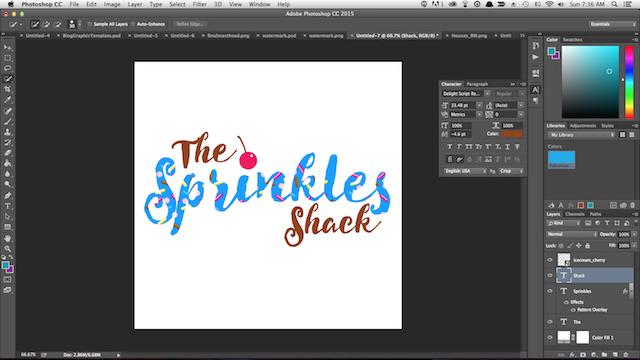Select the Eraser tool

pos(7,153)
